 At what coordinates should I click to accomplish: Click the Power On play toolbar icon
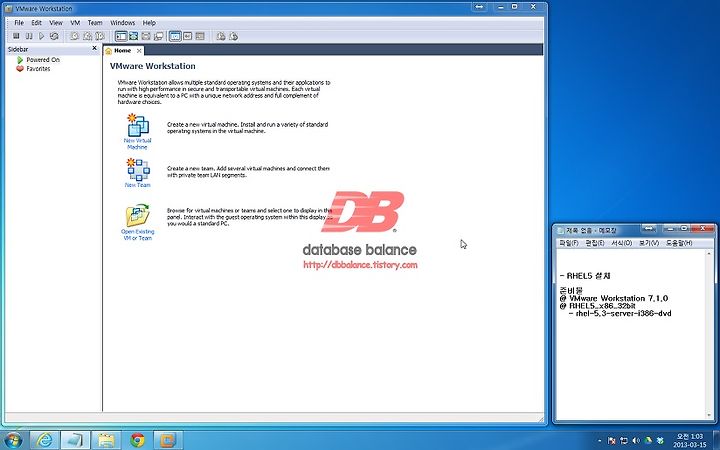pos(41,36)
